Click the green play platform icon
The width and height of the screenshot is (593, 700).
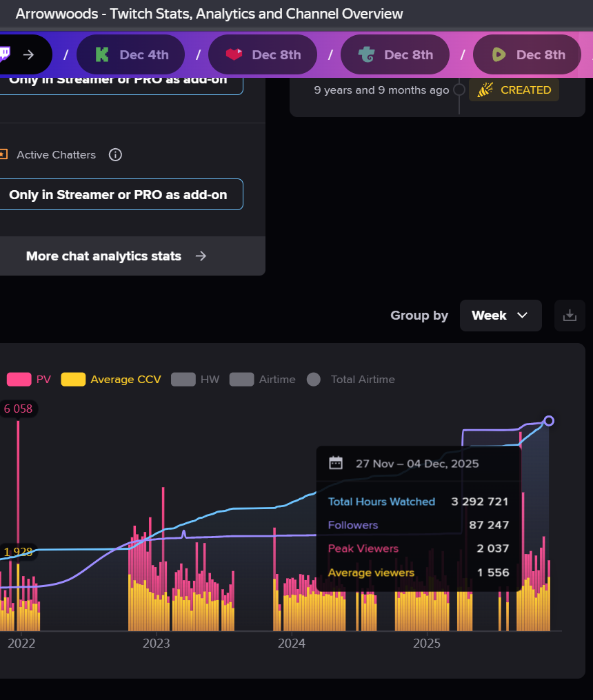(499, 54)
